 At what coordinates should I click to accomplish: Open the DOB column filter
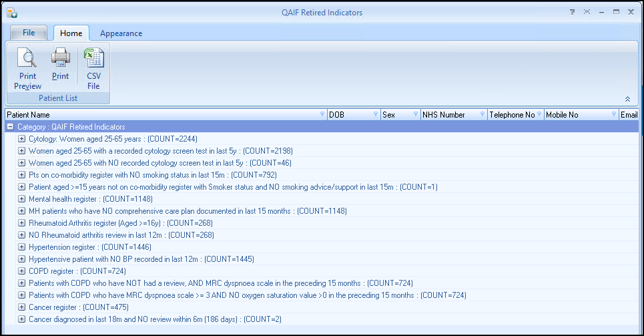point(376,115)
